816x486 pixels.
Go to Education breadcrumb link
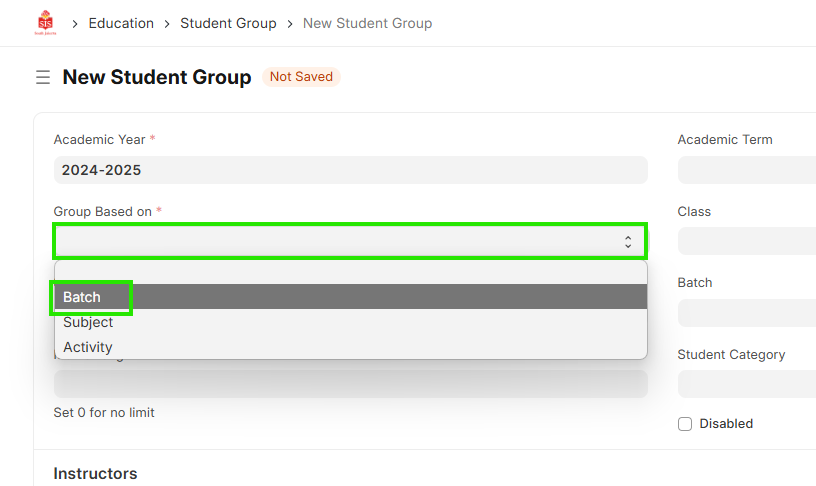[x=121, y=23]
